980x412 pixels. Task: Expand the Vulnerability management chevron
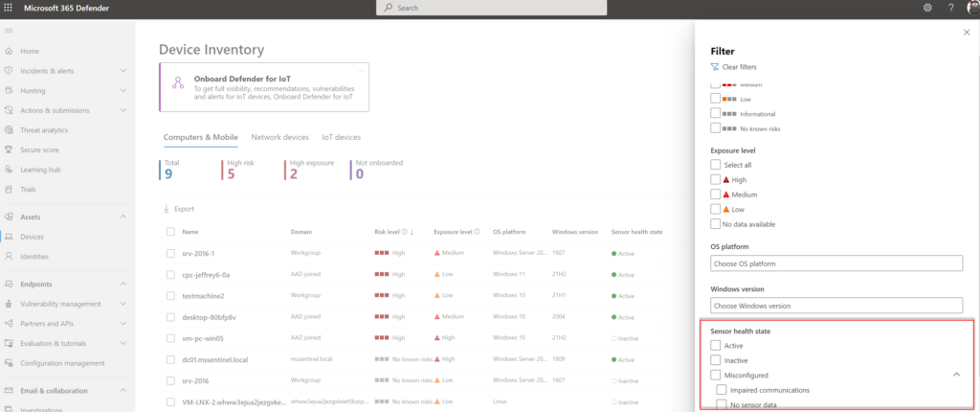tap(123, 304)
